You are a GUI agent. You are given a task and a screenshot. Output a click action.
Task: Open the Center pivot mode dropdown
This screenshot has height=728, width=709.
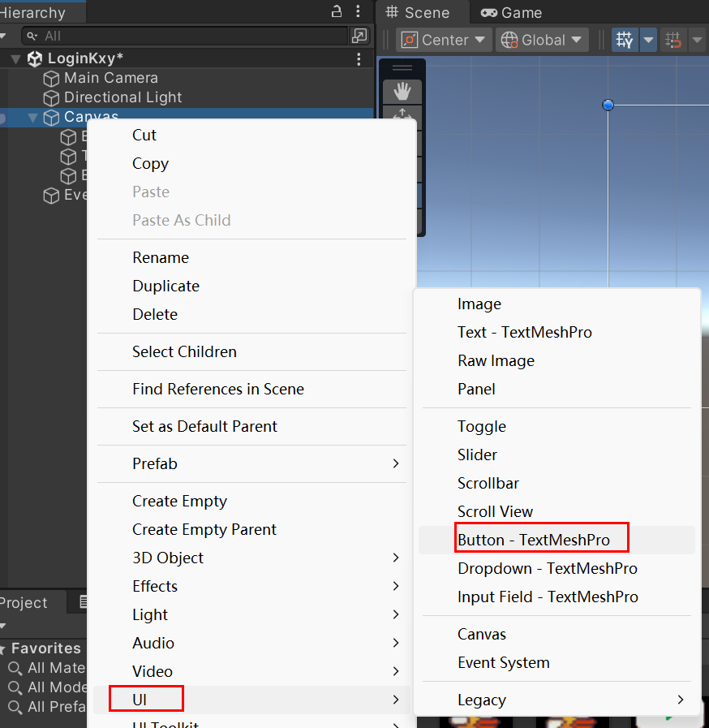click(x=445, y=40)
